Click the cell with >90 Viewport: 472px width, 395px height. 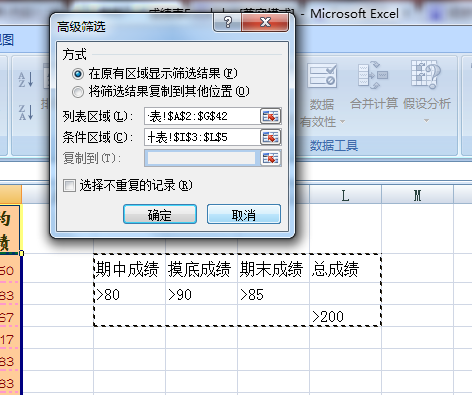tap(202, 294)
